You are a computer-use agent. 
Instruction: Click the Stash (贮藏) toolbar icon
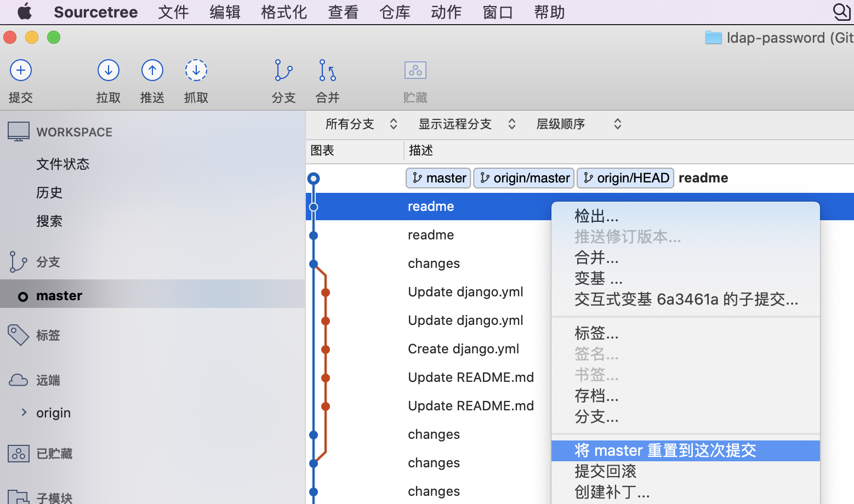[415, 71]
